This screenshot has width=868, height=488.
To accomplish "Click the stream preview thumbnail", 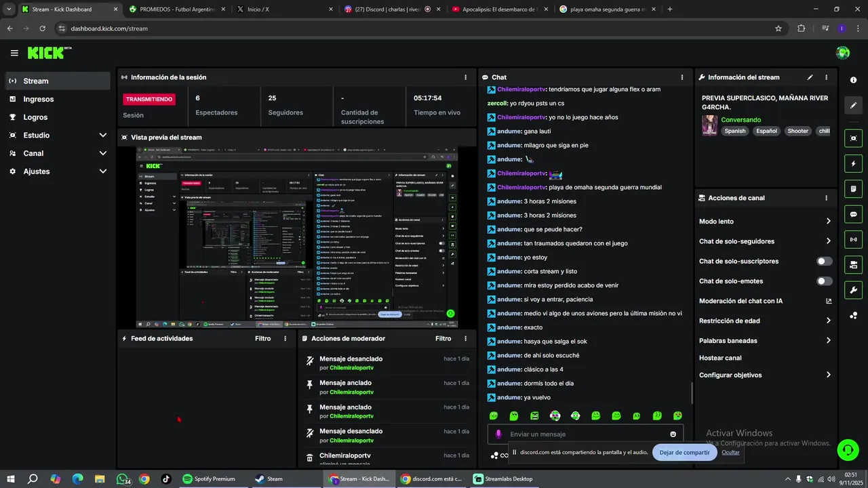I will tap(297, 237).
